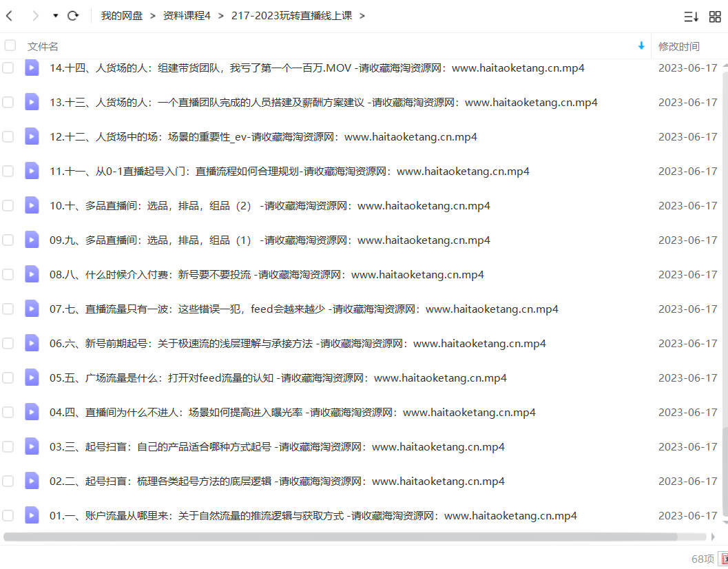The height and width of the screenshot is (569, 728).
Task: Click video icon of 03.三 file
Action: pos(32,447)
